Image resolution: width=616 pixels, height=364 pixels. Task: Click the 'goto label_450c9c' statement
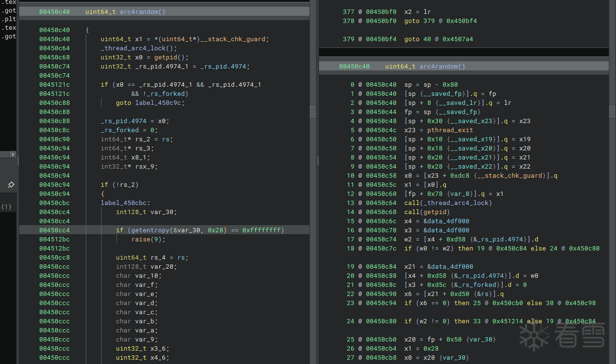(x=150, y=103)
